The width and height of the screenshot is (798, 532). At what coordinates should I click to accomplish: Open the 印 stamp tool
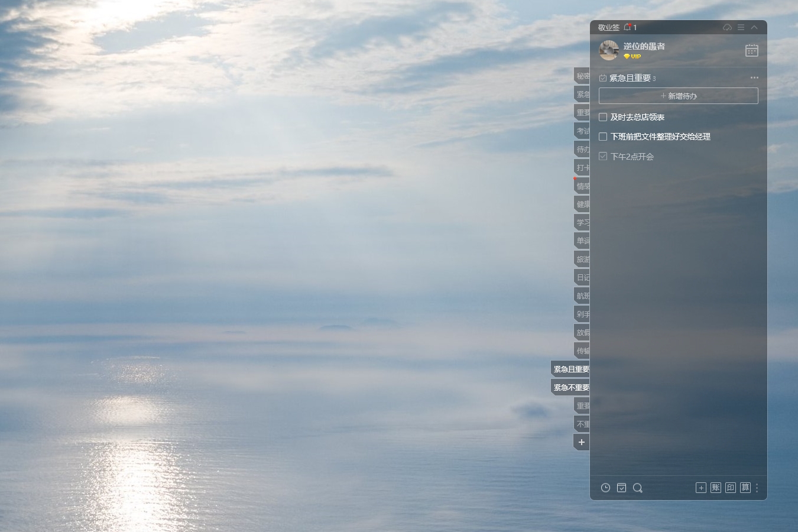click(x=731, y=488)
